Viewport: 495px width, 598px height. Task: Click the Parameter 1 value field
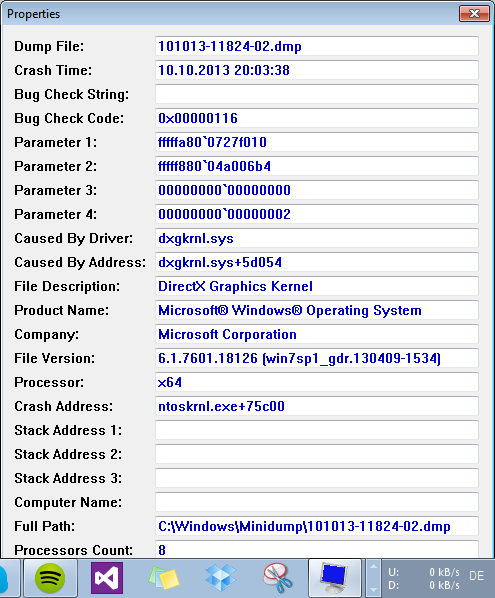tap(317, 142)
